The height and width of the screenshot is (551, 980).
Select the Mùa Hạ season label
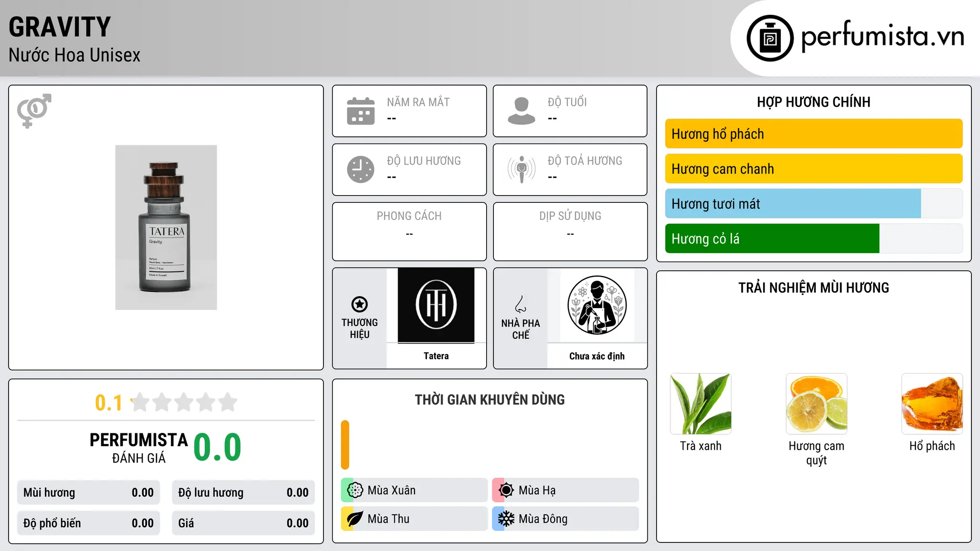[537, 490]
